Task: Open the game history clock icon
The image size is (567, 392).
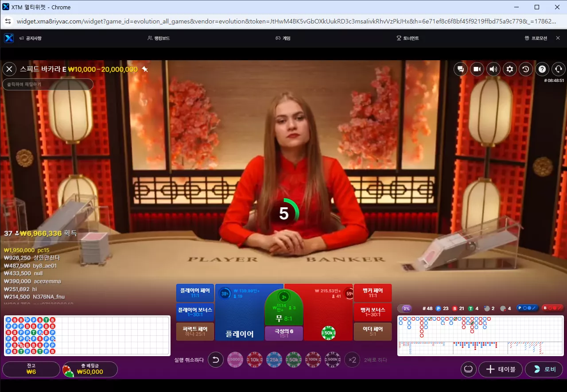Action: [526, 69]
